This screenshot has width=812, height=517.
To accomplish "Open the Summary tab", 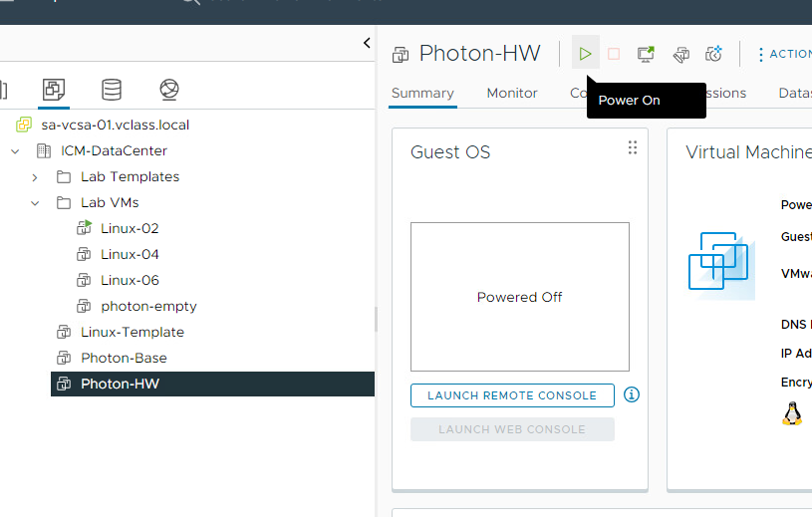I will coord(422,94).
